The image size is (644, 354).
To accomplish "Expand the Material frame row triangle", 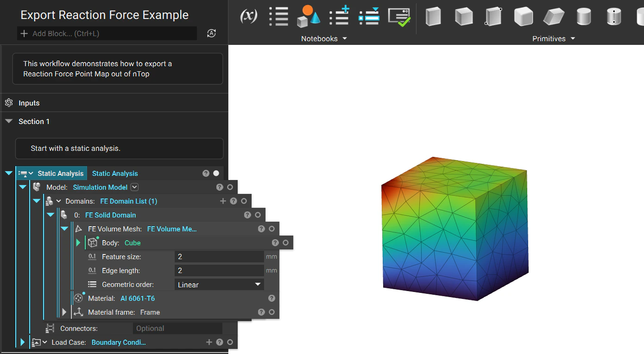I will click(64, 312).
